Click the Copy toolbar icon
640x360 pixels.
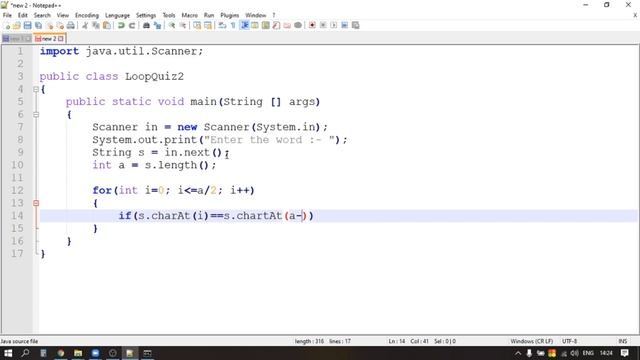pos(96,25)
